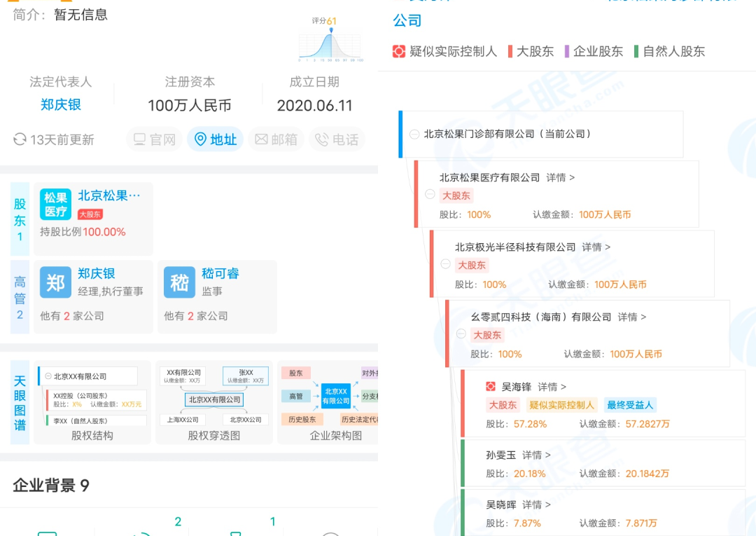This screenshot has width=756, height=536.
Task: Click legal representative 郑庆银 link
Action: tap(61, 105)
